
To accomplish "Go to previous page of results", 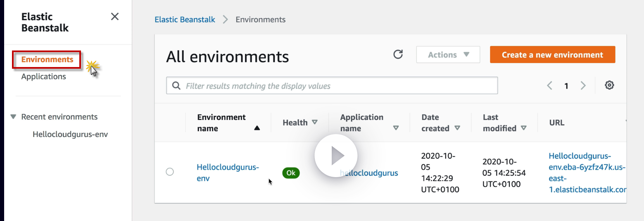I will pyautogui.click(x=549, y=86).
